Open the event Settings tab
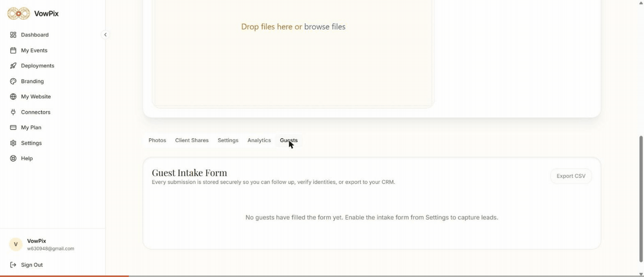 [x=228, y=140]
